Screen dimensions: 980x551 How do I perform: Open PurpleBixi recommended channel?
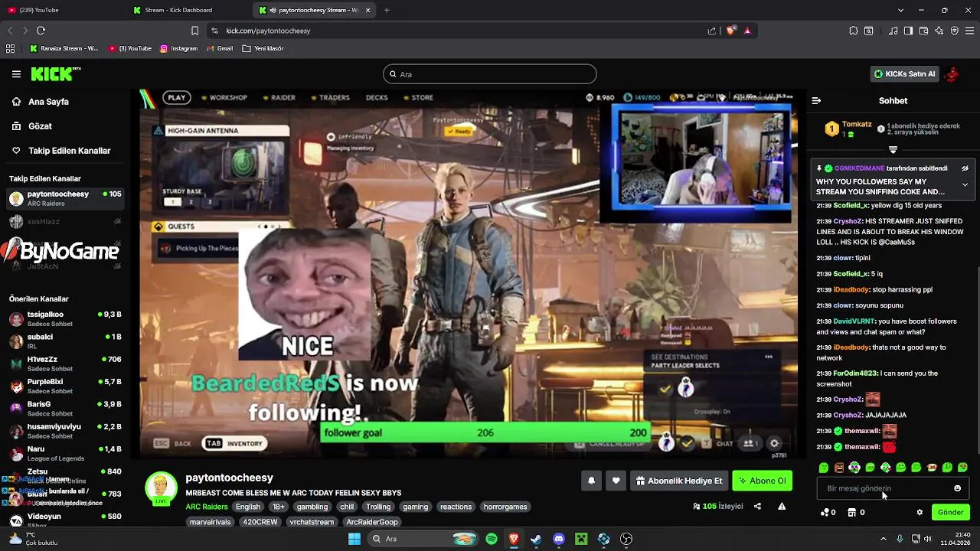[x=65, y=386]
